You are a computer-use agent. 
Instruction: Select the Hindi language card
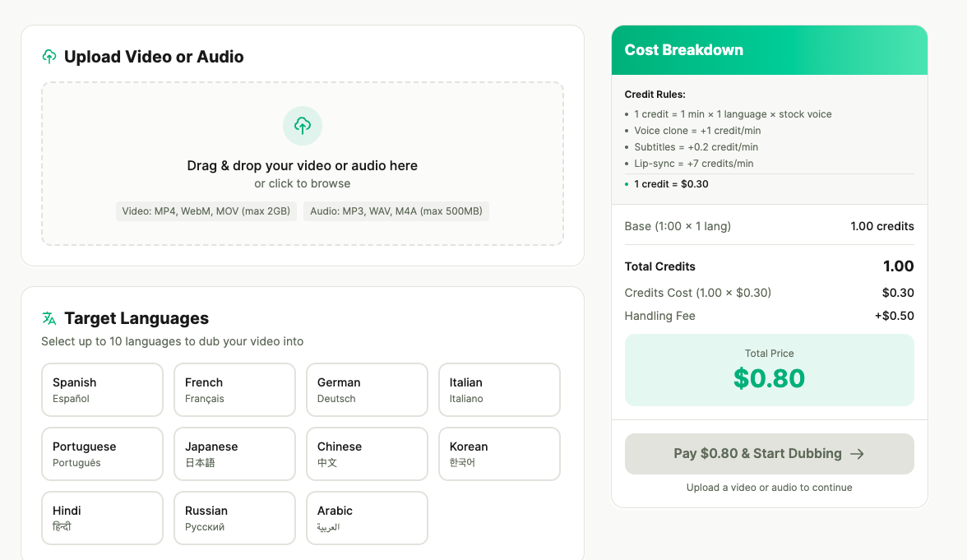tap(102, 517)
